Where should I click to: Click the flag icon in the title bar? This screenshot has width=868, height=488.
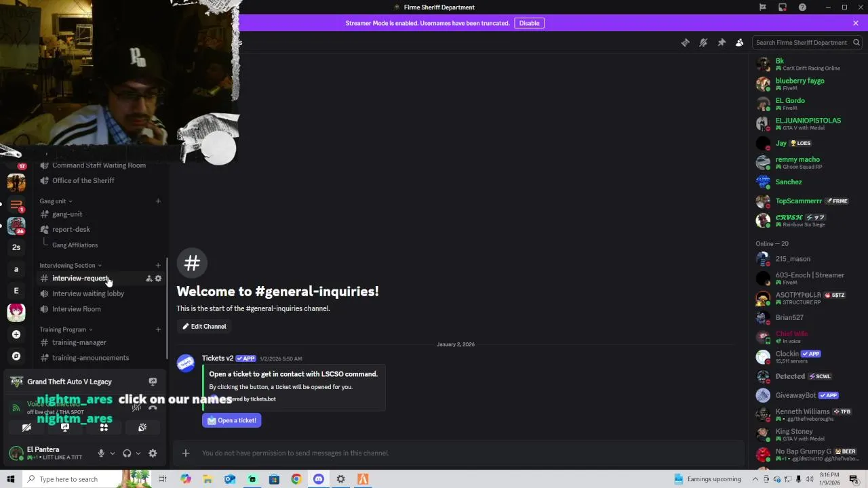click(762, 7)
